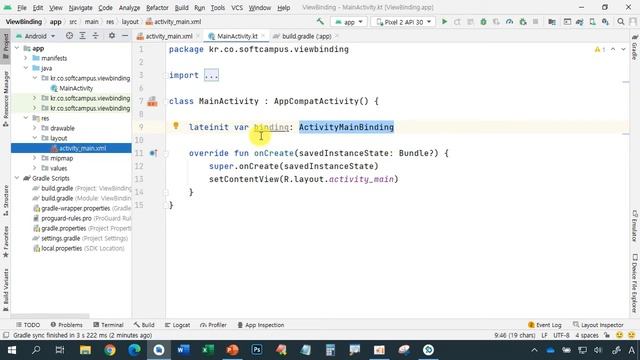The image size is (640, 360).
Task: Open Photoshop from the taskbar
Action: click(257, 350)
